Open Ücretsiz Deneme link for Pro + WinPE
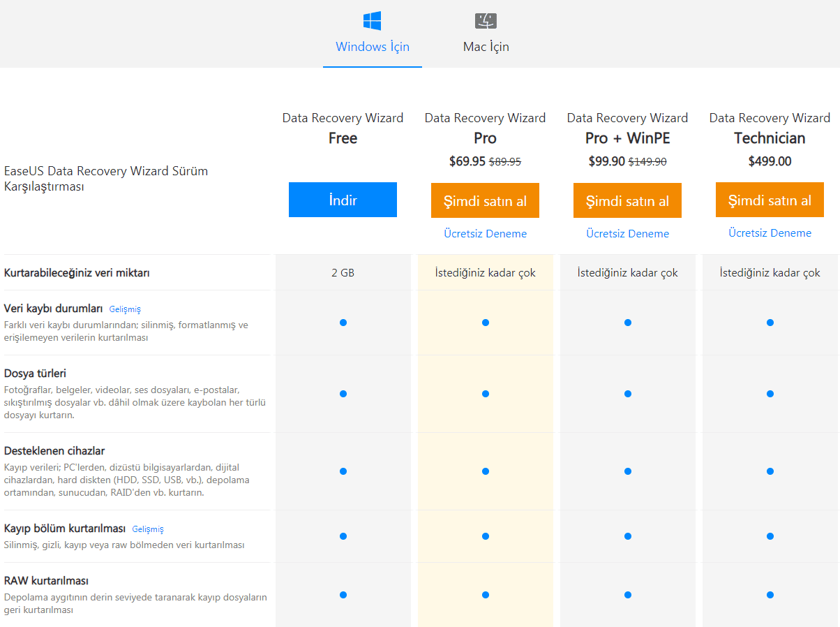Screen dimensions: 840x627 pos(627,234)
